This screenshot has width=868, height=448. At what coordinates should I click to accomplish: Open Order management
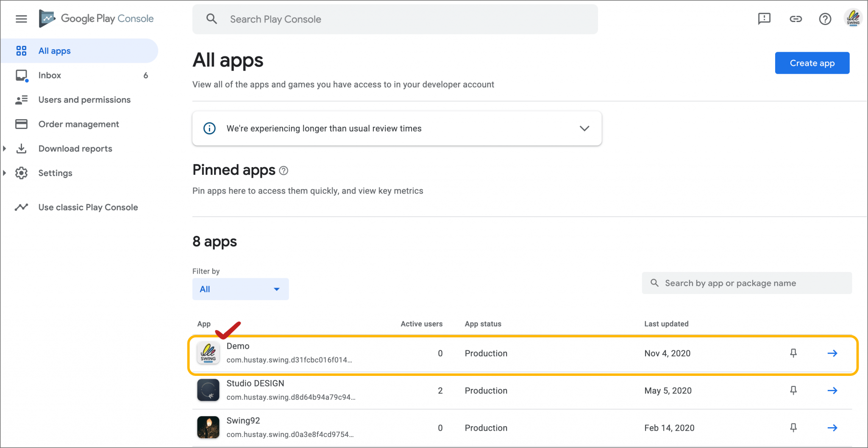(x=78, y=124)
